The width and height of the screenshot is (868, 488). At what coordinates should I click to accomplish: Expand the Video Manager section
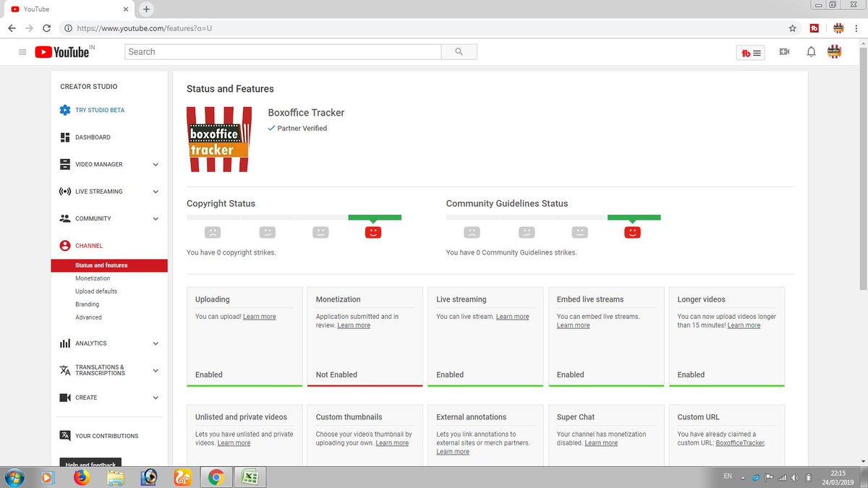(156, 165)
